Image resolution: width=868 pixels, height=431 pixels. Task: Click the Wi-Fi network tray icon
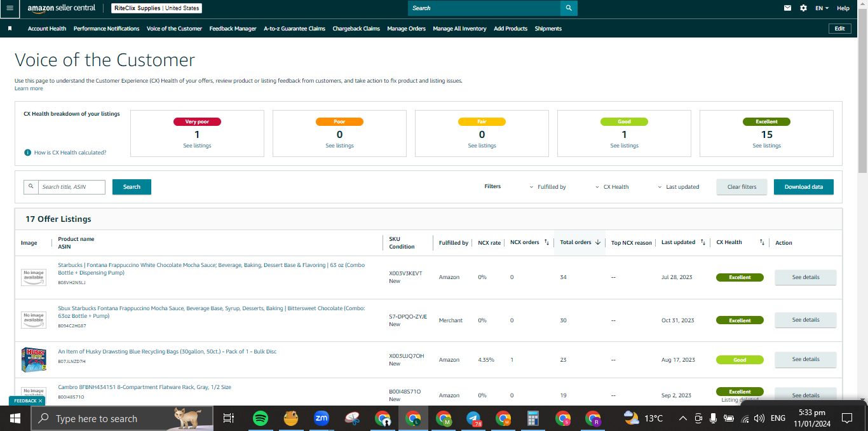click(744, 418)
